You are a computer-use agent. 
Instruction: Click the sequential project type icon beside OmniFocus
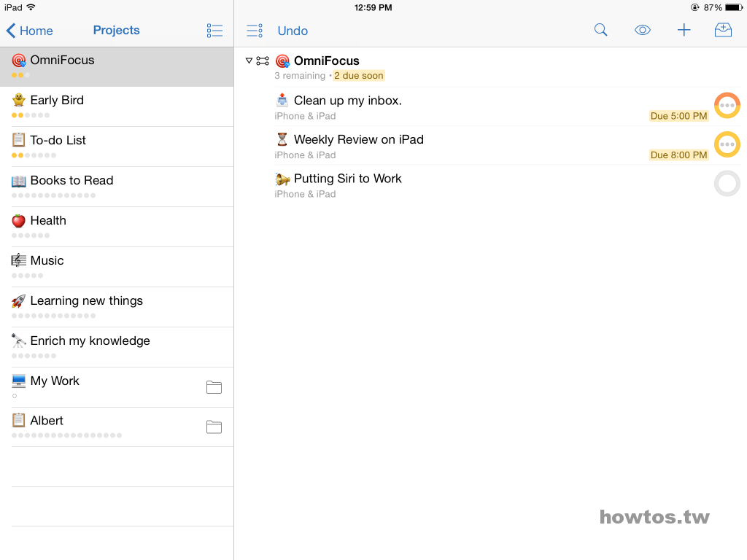[x=263, y=61]
